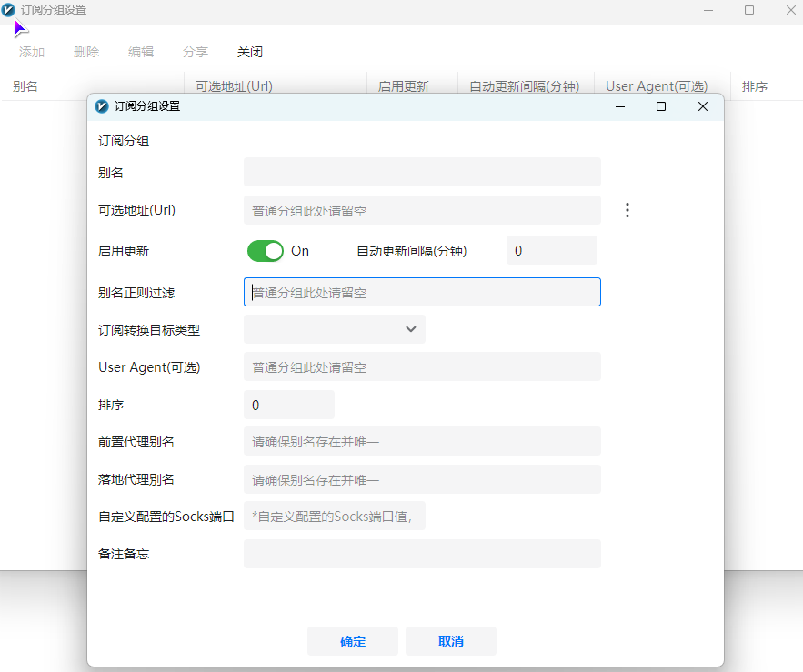This screenshot has width=803, height=672.
Task: Click the 别名 input field
Action: coord(421,172)
